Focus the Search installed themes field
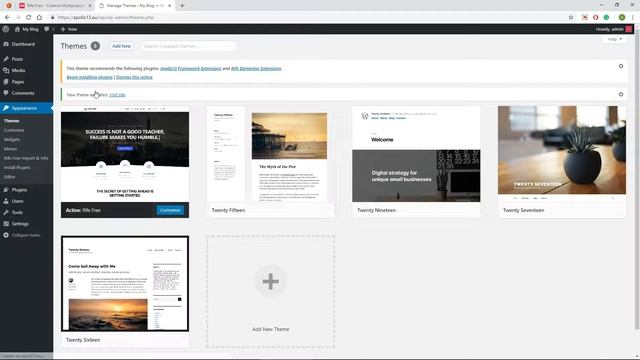640x360 pixels. (188, 46)
